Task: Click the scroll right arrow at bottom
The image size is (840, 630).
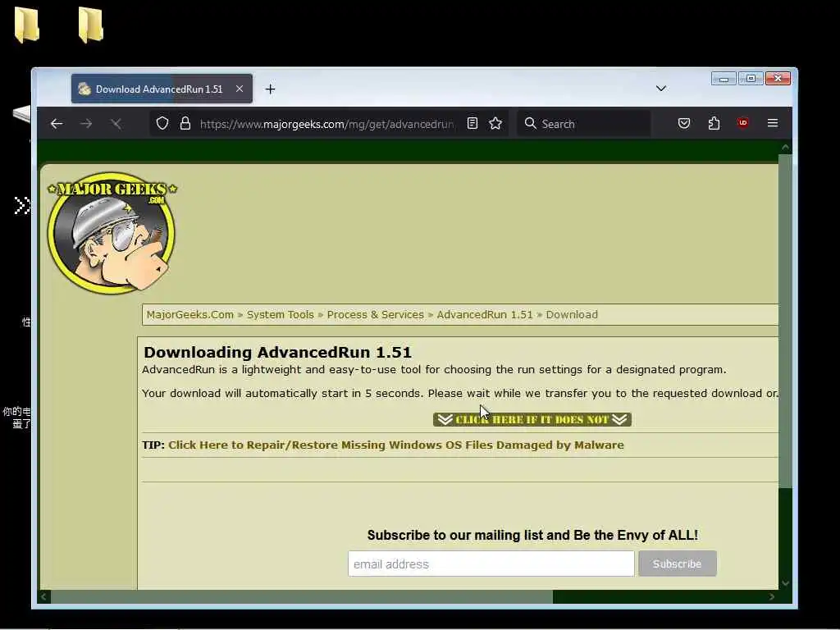Action: (772, 596)
